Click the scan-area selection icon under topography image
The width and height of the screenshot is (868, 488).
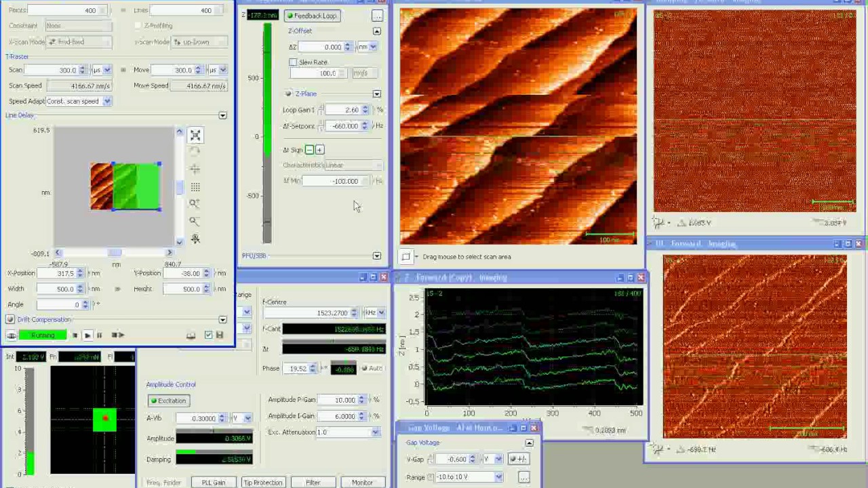pyautogui.click(x=406, y=257)
